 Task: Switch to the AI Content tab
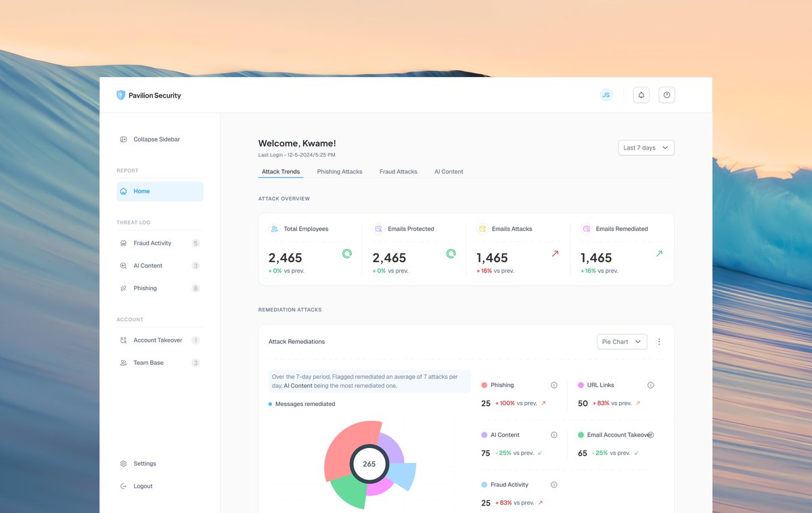(449, 172)
